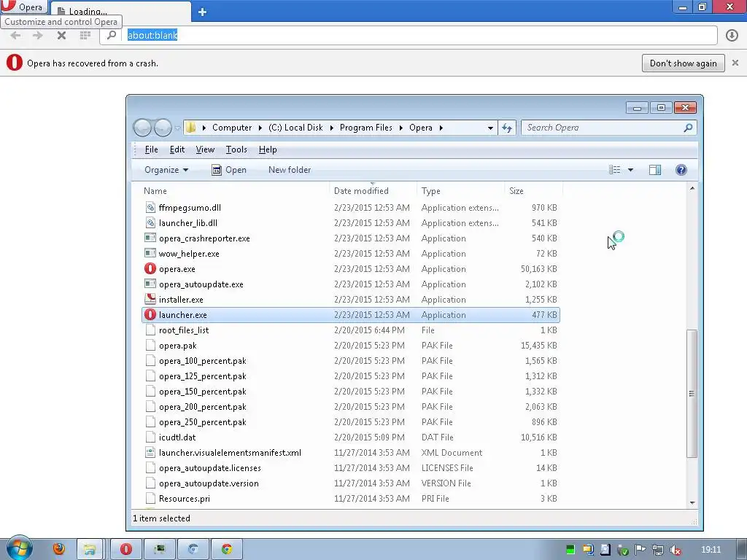
Task: Open the Windows Start menu
Action: pos(19,548)
